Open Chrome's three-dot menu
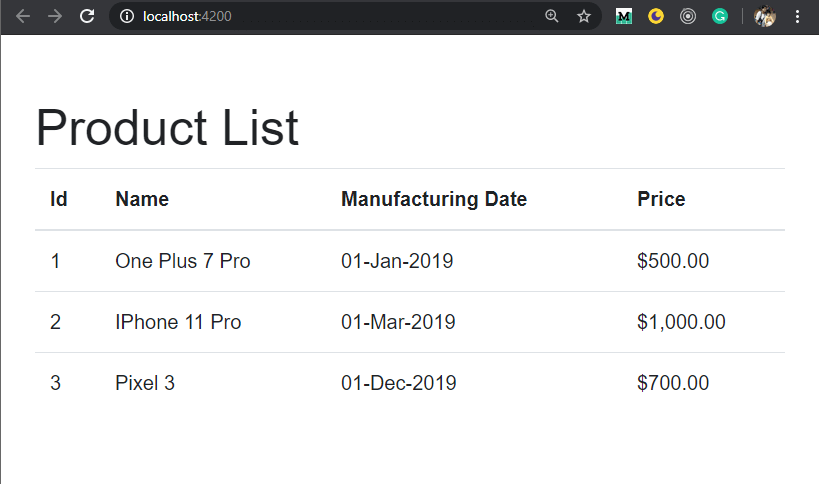This screenshot has height=484, width=819. tap(797, 16)
